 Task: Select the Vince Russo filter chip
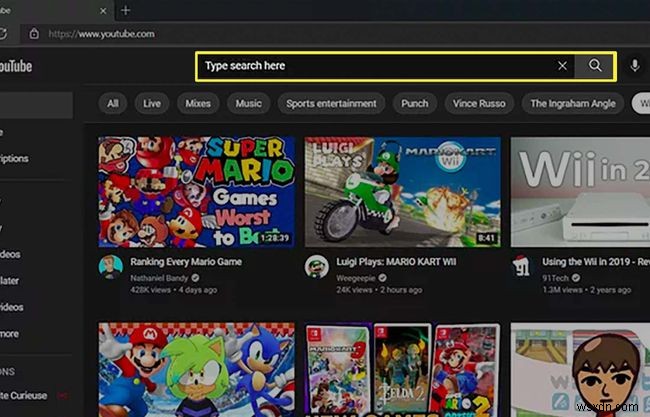[479, 103]
